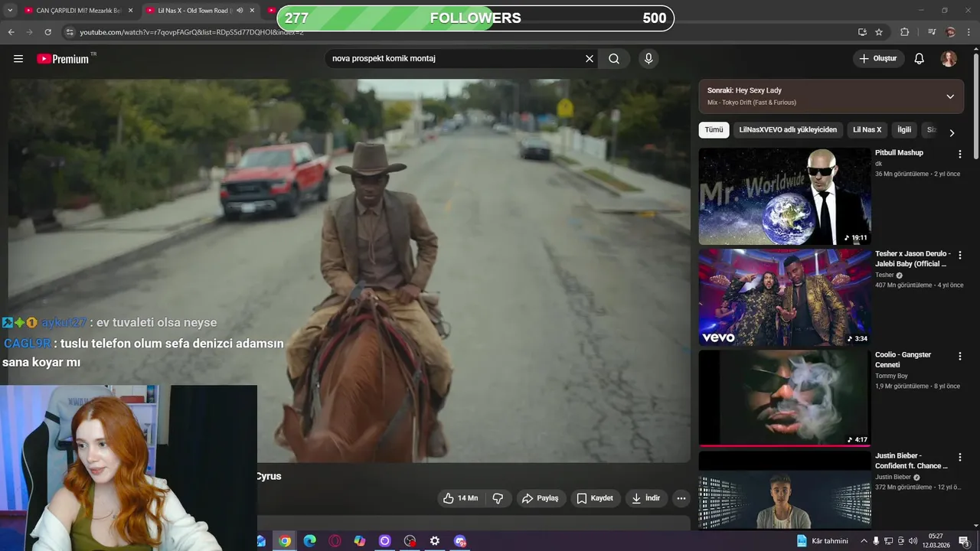
Task: Open options for Justin Bieber Confident video
Action: tap(959, 457)
